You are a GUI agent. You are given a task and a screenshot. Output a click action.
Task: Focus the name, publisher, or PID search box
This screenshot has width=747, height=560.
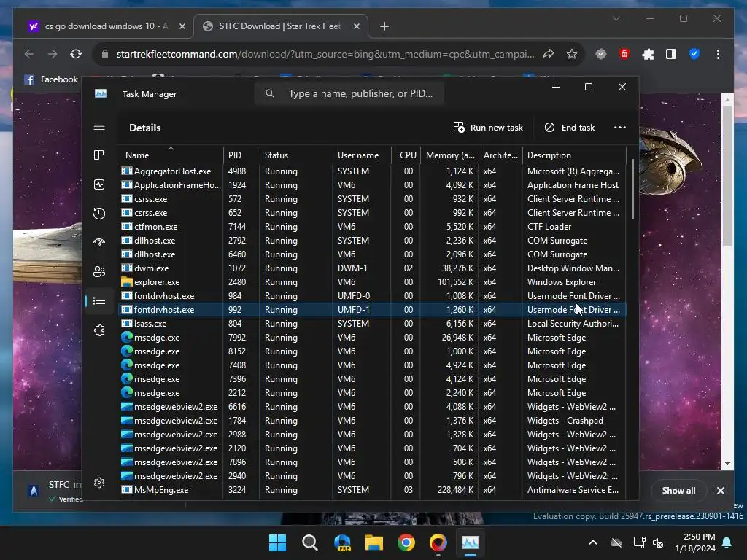tap(349, 93)
